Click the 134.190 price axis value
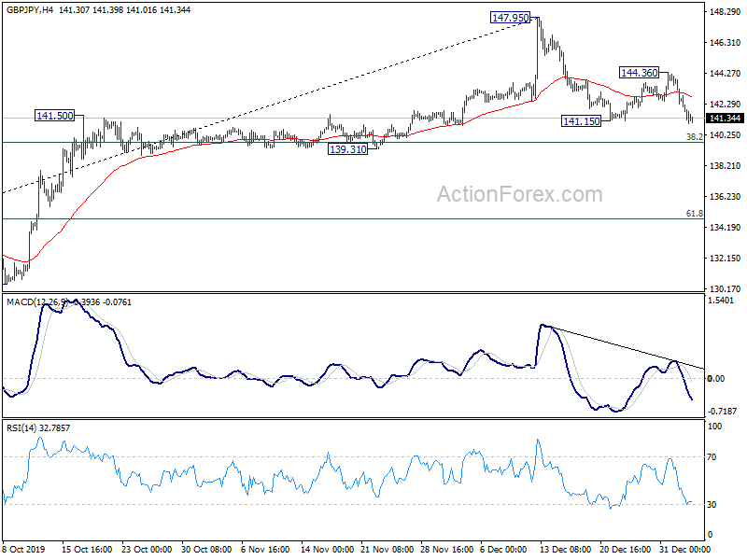 click(725, 228)
